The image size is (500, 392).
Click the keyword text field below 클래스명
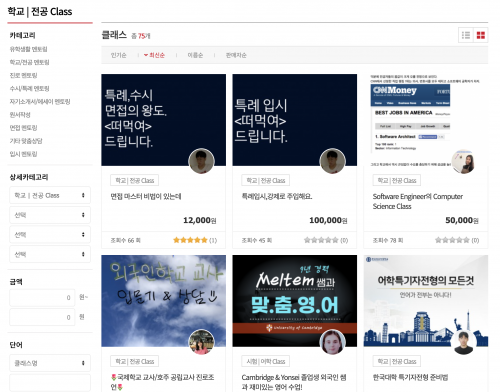coord(50,382)
